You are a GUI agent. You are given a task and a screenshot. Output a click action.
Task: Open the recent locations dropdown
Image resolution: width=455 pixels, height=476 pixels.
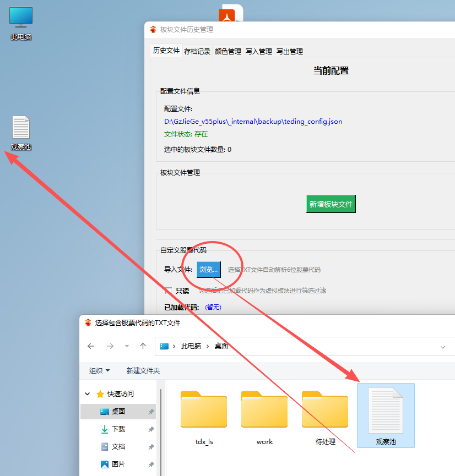(x=127, y=346)
